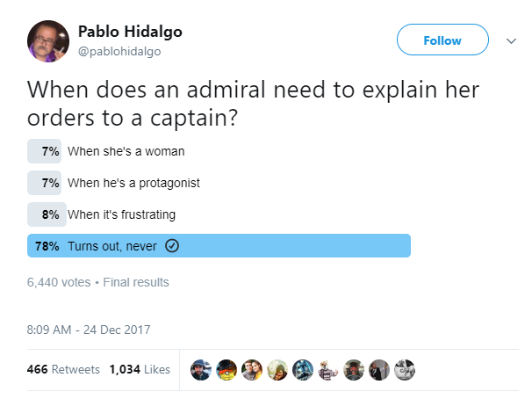Viewport: 532px width, 399px height.
Task: Click the yellow cartoon character liker avatar
Action: click(226, 370)
